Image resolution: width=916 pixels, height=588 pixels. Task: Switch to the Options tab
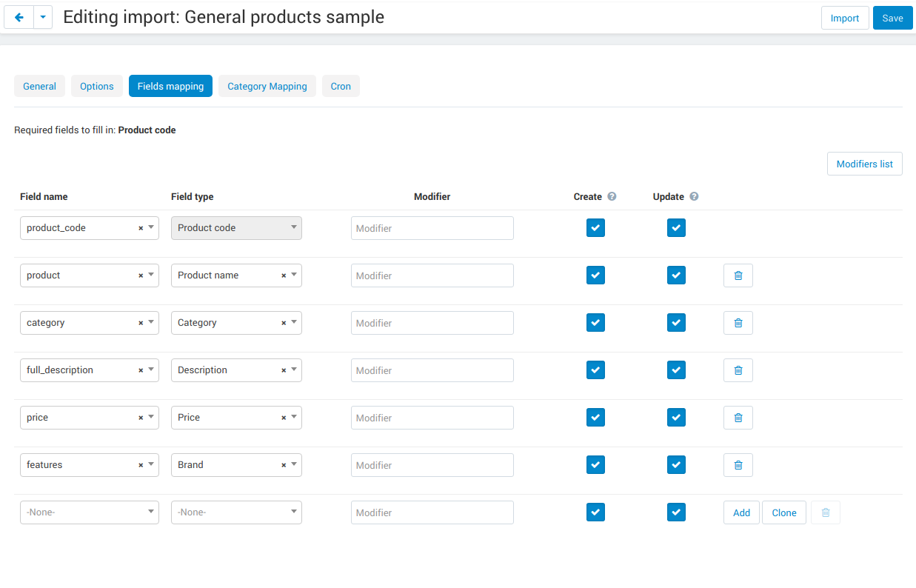97,86
